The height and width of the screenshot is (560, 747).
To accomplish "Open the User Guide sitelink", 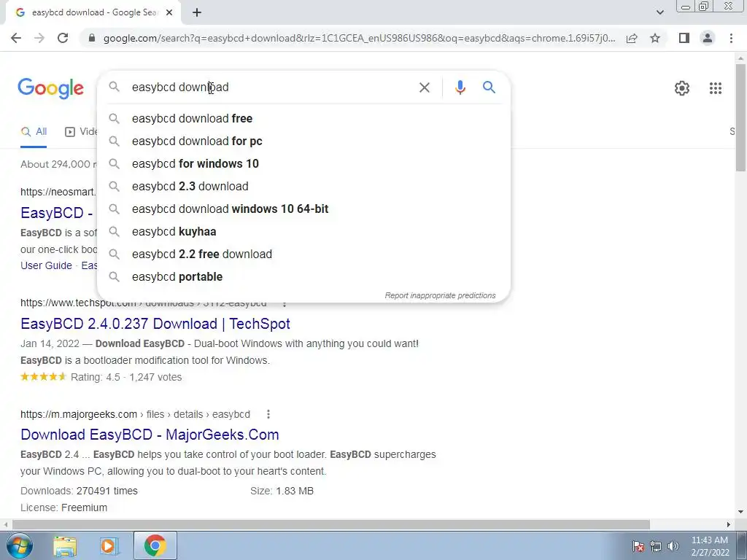I will 46,265.
